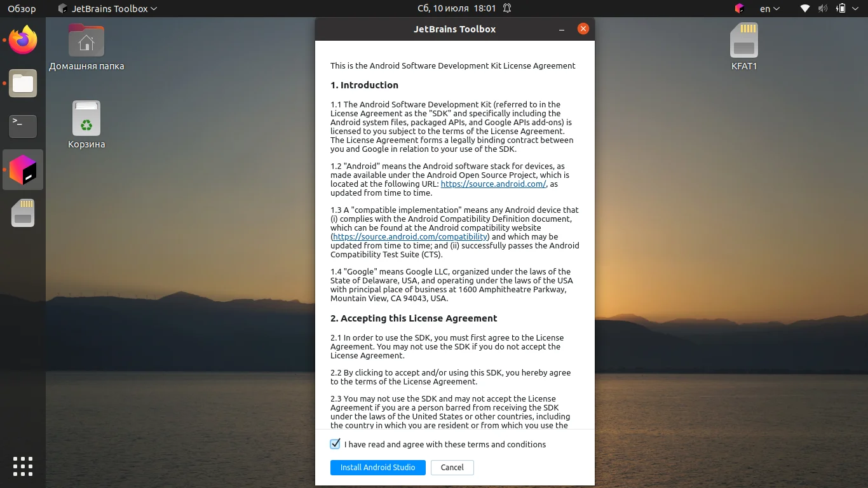The image size is (868, 488).
Task: Open the SD card drive in dock
Action: tap(23, 213)
